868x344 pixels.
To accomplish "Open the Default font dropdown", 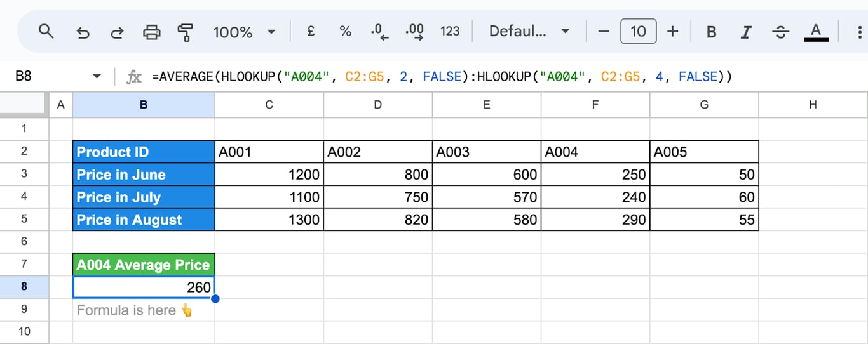I will (x=529, y=32).
